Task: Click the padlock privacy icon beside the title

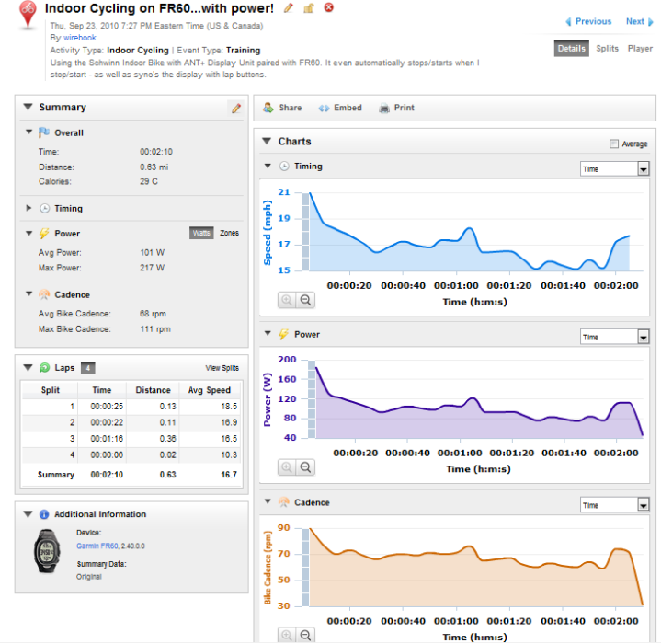Action: (x=309, y=7)
